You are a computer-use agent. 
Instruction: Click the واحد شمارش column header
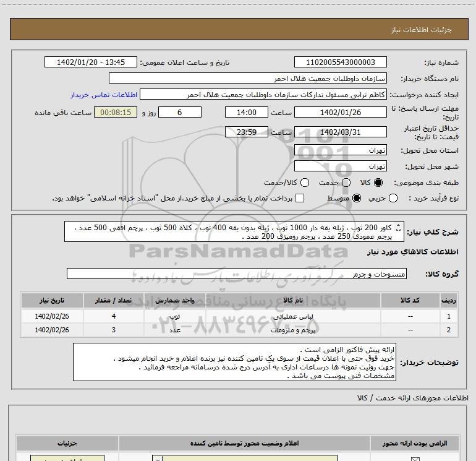[175, 300]
